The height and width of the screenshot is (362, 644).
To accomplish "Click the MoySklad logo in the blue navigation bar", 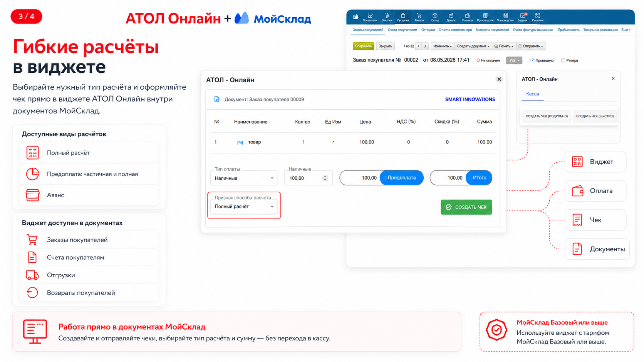I will click(x=356, y=17).
